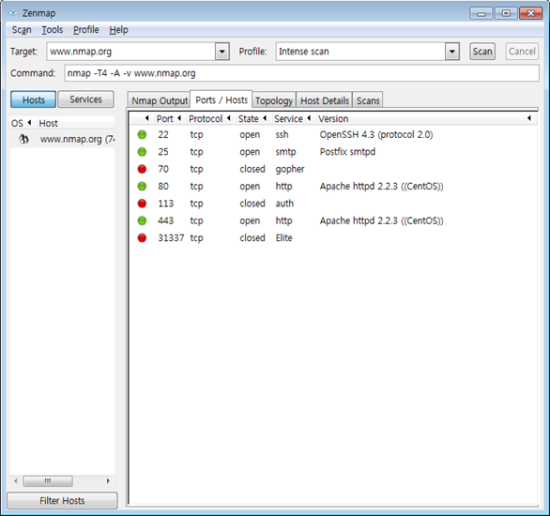
Task: Switch to the Host Details tab
Action: click(x=324, y=101)
